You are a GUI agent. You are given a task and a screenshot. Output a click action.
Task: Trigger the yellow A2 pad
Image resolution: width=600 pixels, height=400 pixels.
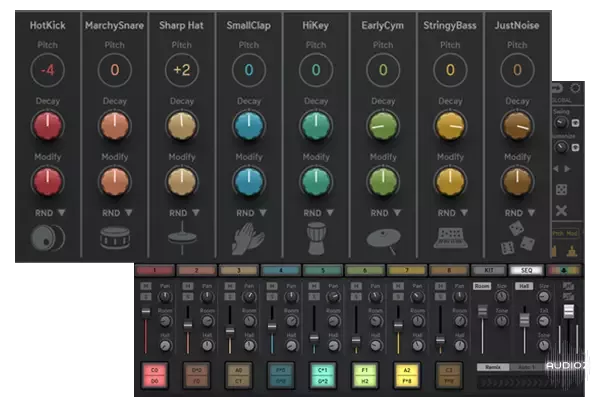click(x=407, y=376)
